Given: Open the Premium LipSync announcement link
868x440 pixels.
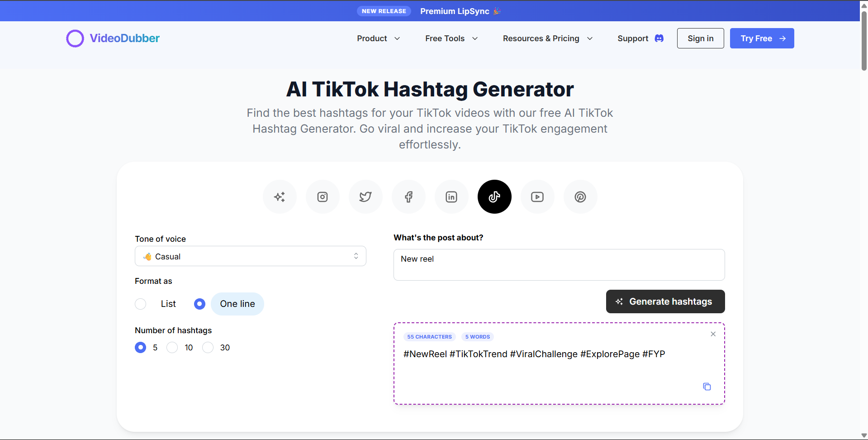Looking at the screenshot, I should [x=460, y=11].
